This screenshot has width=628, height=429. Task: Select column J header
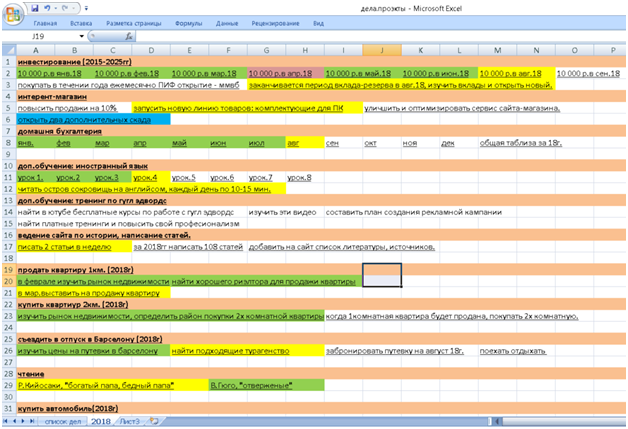(382, 50)
